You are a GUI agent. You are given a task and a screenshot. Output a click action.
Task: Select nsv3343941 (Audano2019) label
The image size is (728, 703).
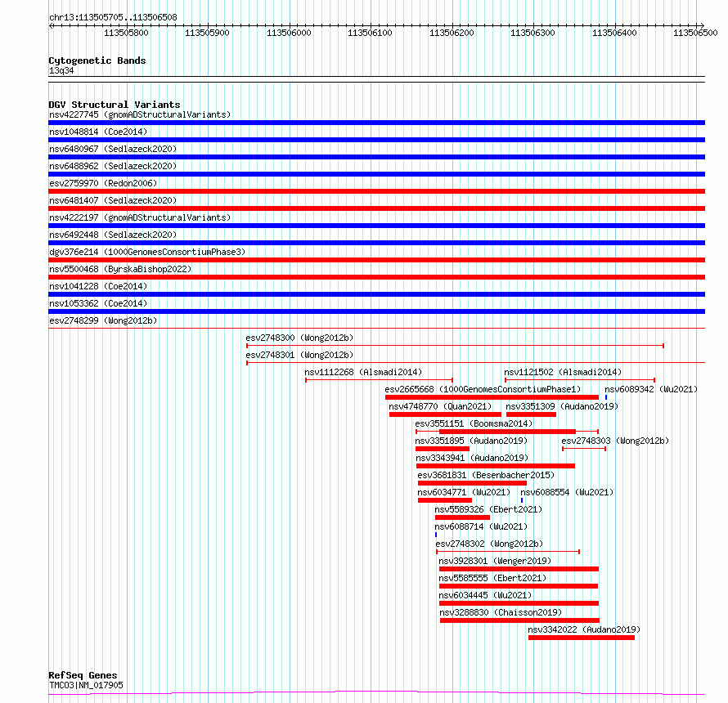coord(472,458)
